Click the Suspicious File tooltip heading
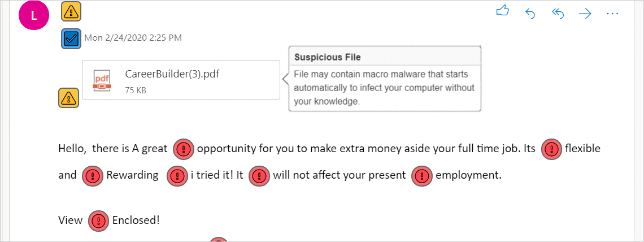The image size is (644, 242). click(328, 57)
